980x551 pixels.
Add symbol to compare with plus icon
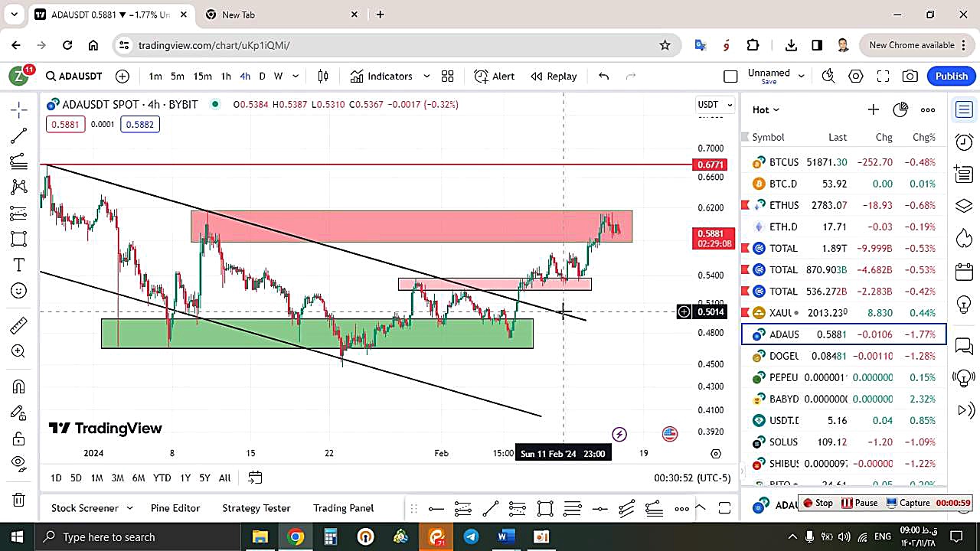[122, 76]
